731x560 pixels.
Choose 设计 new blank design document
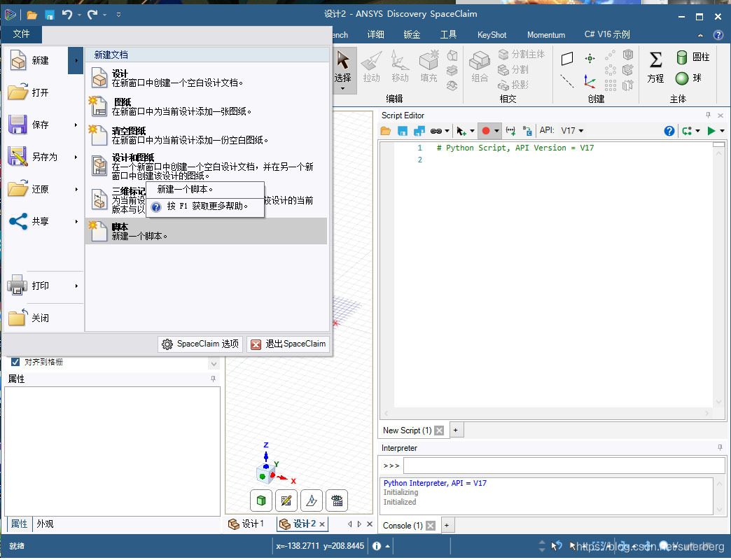(x=207, y=78)
